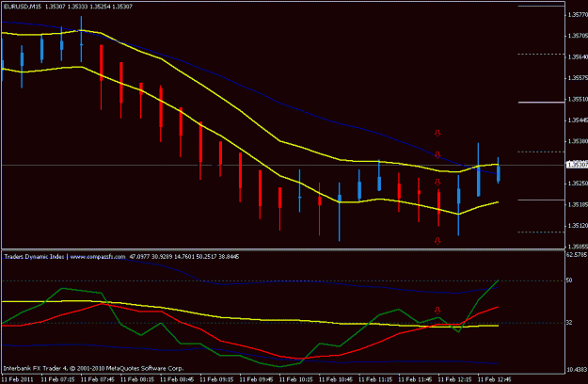This screenshot has height=384, width=588.
Task: Click the 11 Feb 09:45 time label
Action: pos(257,379)
